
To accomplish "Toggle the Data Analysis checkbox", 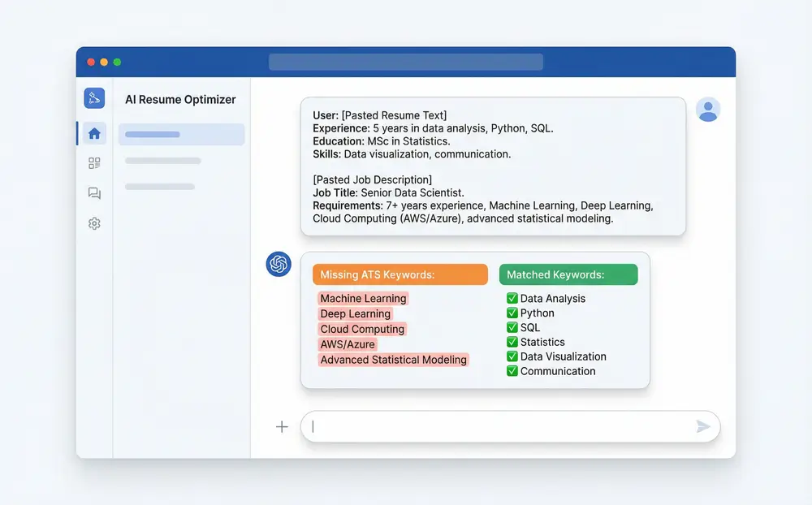I will pos(512,298).
